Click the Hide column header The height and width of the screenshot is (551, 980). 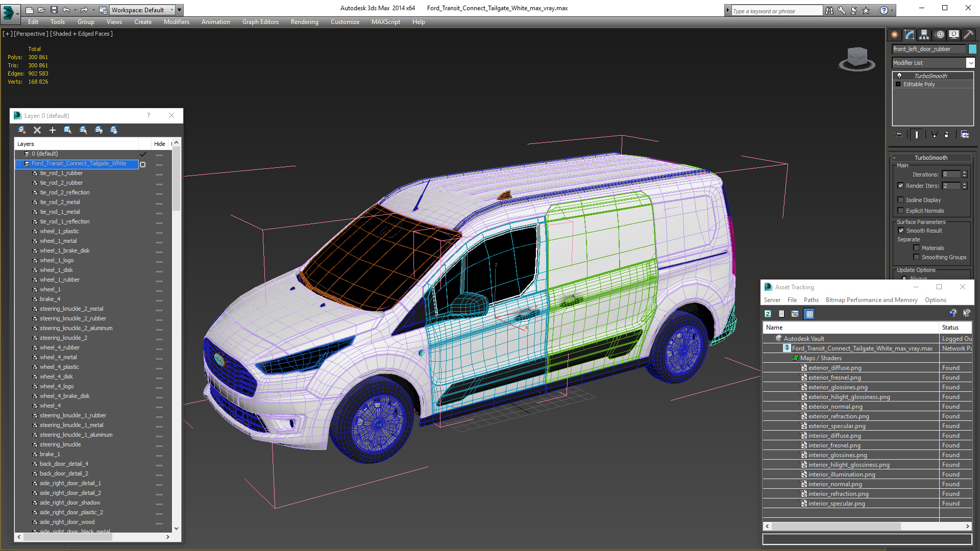coord(159,144)
